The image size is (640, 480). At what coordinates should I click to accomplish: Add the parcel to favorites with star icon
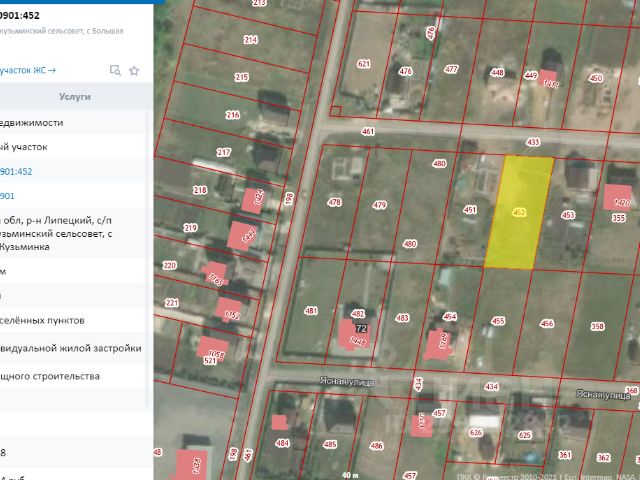134,70
